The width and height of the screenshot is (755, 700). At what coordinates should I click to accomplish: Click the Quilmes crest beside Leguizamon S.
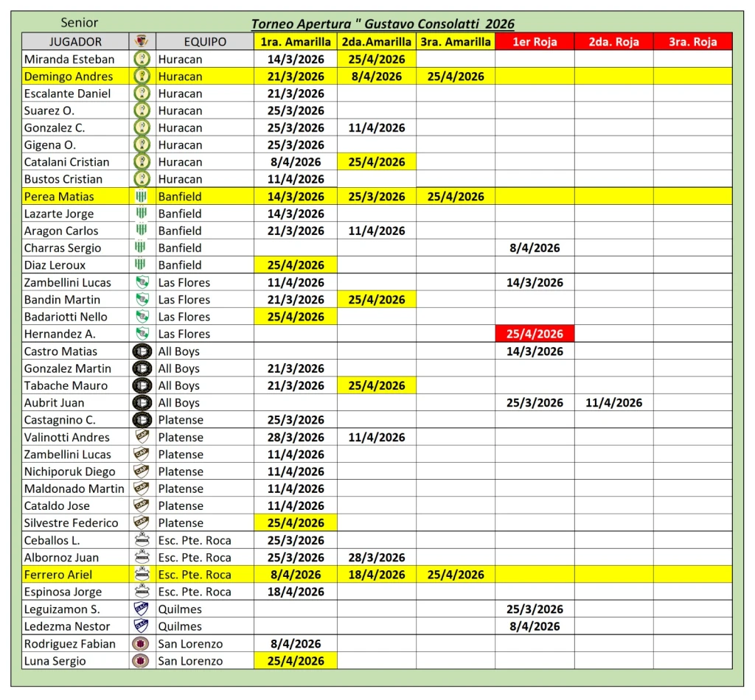pos(141,609)
